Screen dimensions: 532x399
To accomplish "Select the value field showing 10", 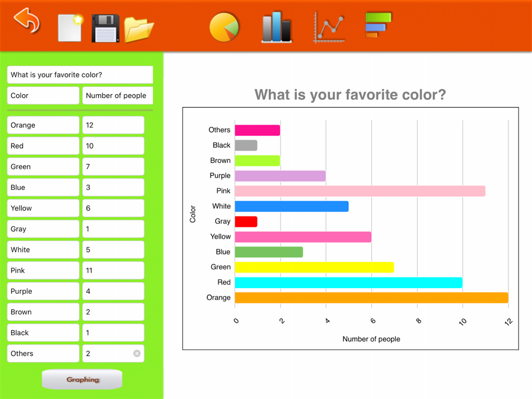I will click(x=113, y=146).
